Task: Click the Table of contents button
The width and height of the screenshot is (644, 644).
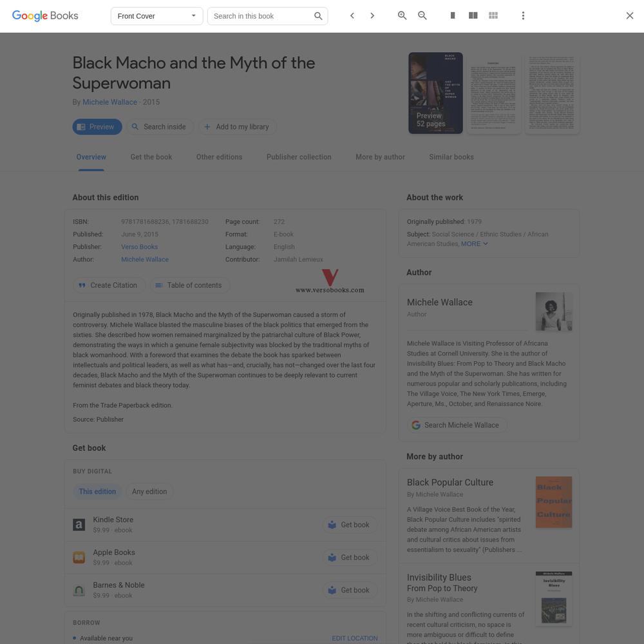Action: [190, 285]
